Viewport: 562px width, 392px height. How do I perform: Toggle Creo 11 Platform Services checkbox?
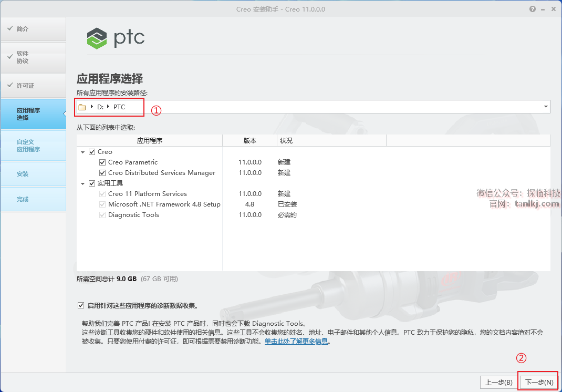102,194
